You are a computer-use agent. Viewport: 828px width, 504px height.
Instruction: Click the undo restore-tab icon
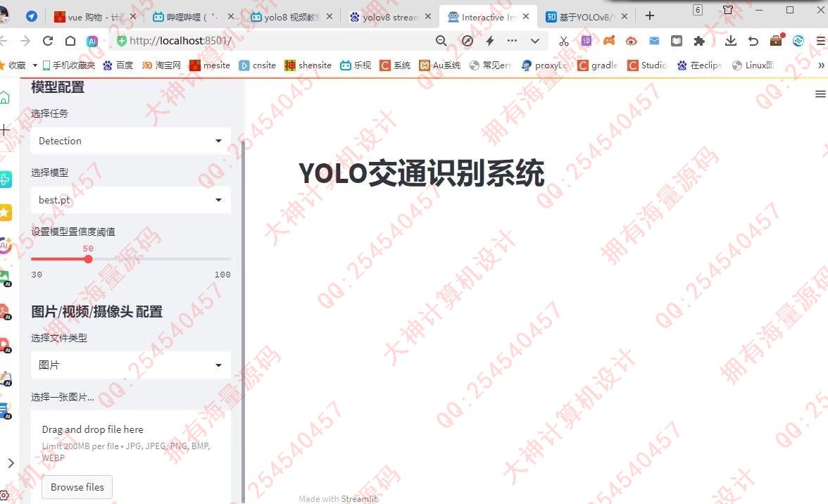click(753, 41)
